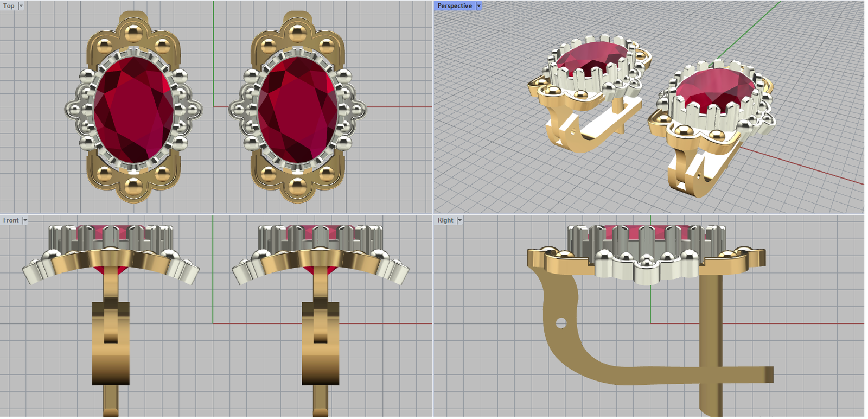Click the Perspective viewport title label

tap(455, 6)
